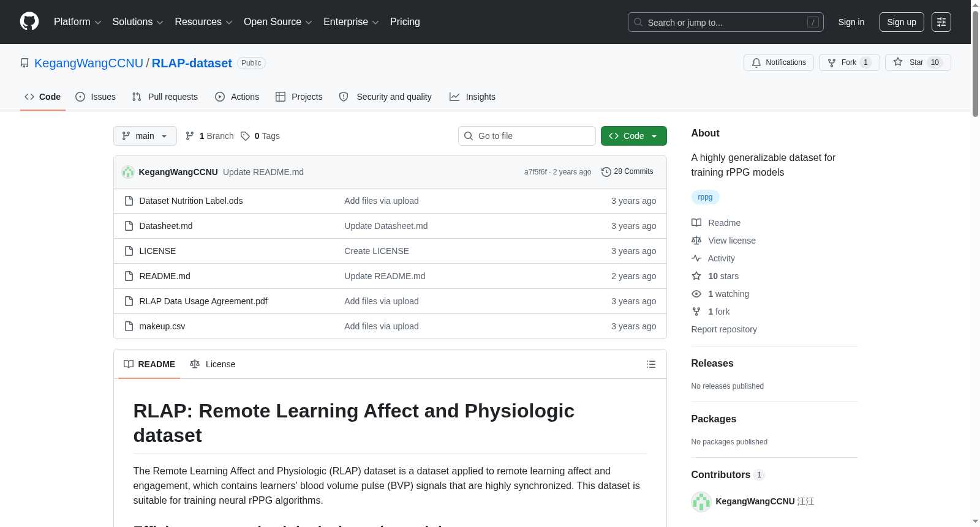The width and height of the screenshot is (980, 527).
Task: Open the README outline list icon
Action: pos(651,364)
